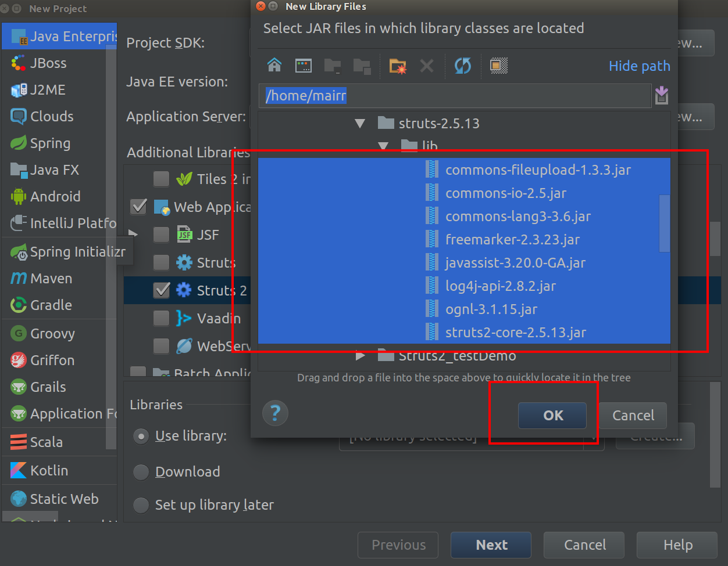Click the /home/mairr path input field
The width and height of the screenshot is (728, 566).
pos(455,95)
